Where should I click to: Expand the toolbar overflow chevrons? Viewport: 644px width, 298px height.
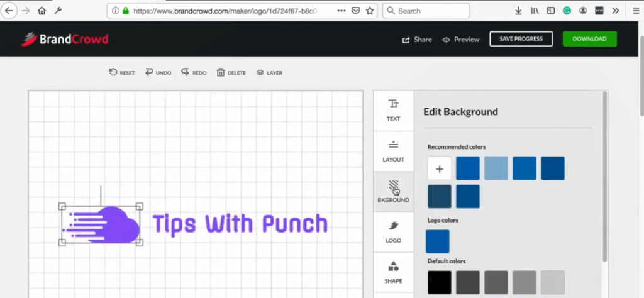click(x=615, y=11)
